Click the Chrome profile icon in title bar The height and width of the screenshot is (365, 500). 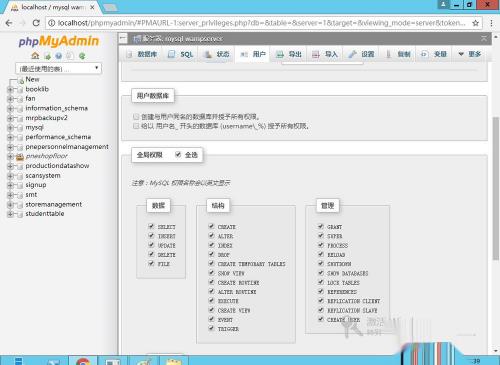pos(443,4)
